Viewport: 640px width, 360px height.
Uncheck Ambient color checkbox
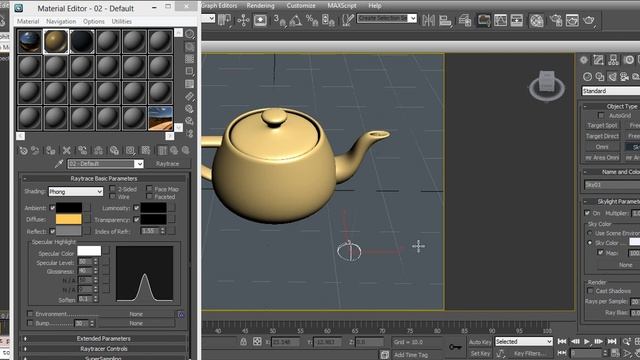[x=52, y=208]
